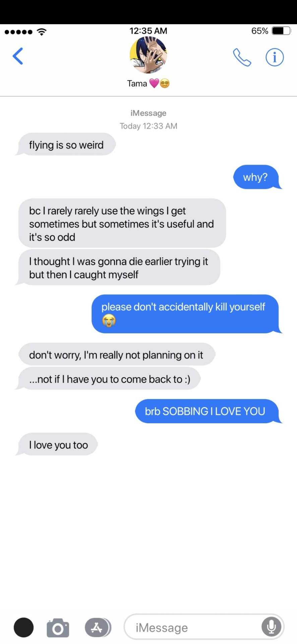Tap the "brb SOBBING I LOVE YOU" message

[x=208, y=411]
